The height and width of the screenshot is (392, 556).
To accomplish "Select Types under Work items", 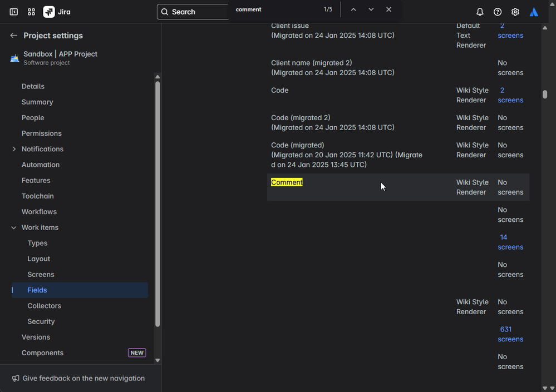I will pyautogui.click(x=37, y=243).
